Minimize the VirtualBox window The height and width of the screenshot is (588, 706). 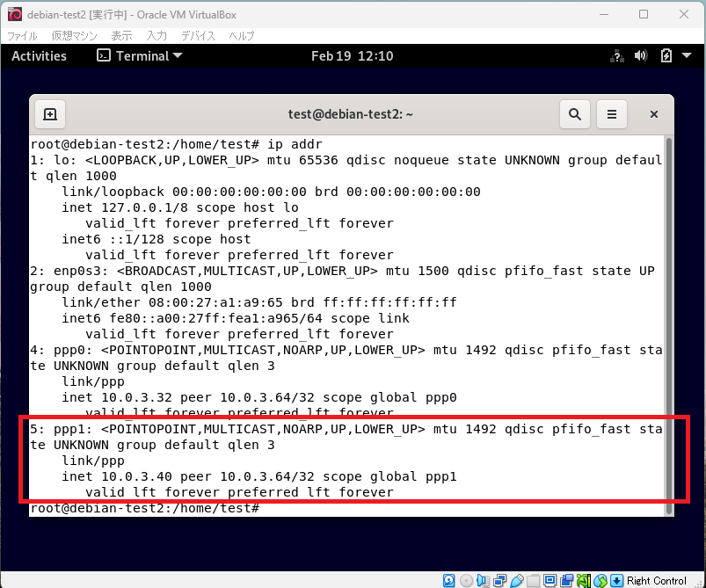[604, 14]
